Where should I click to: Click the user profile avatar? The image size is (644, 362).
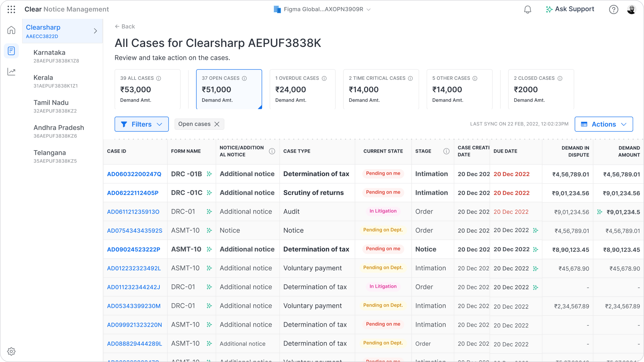631,9
